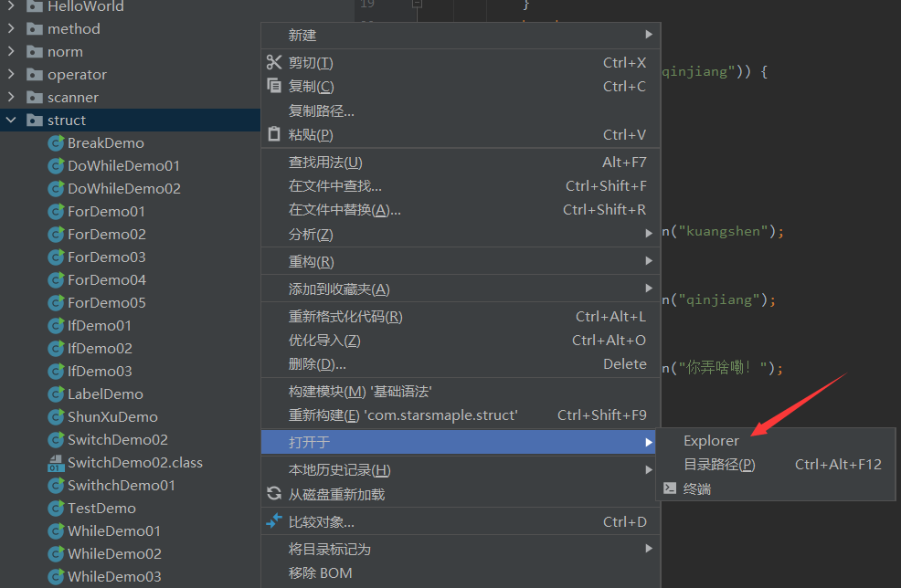The height and width of the screenshot is (588, 901).
Task: Click the reload icon beside 从磁盘重新加载
Action: (x=274, y=493)
